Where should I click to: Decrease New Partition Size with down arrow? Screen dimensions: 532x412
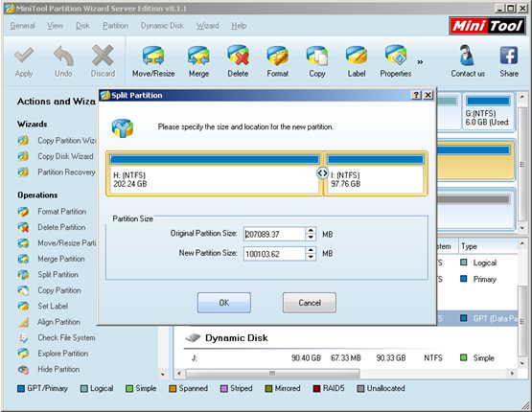(311, 258)
